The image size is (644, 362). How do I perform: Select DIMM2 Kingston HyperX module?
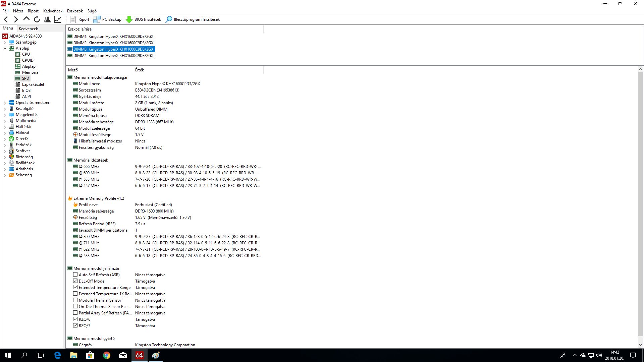(113, 43)
